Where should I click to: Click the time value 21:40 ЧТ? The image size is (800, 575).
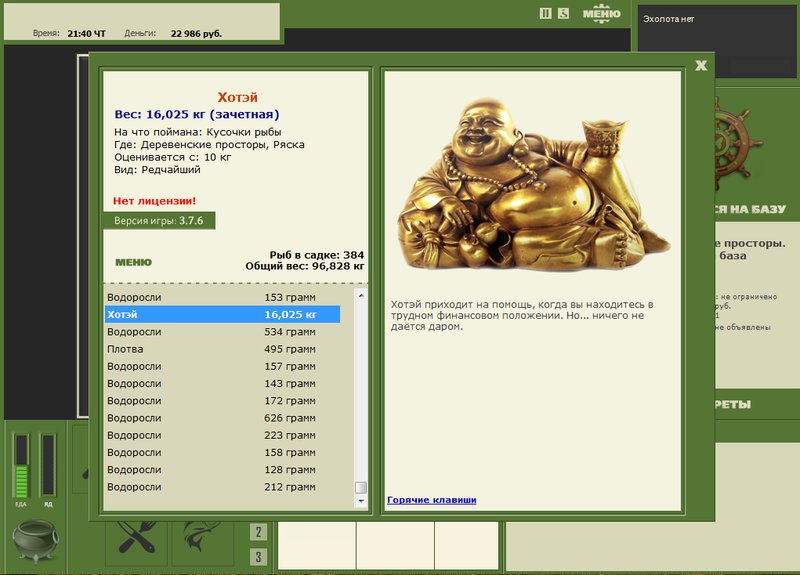click(87, 34)
